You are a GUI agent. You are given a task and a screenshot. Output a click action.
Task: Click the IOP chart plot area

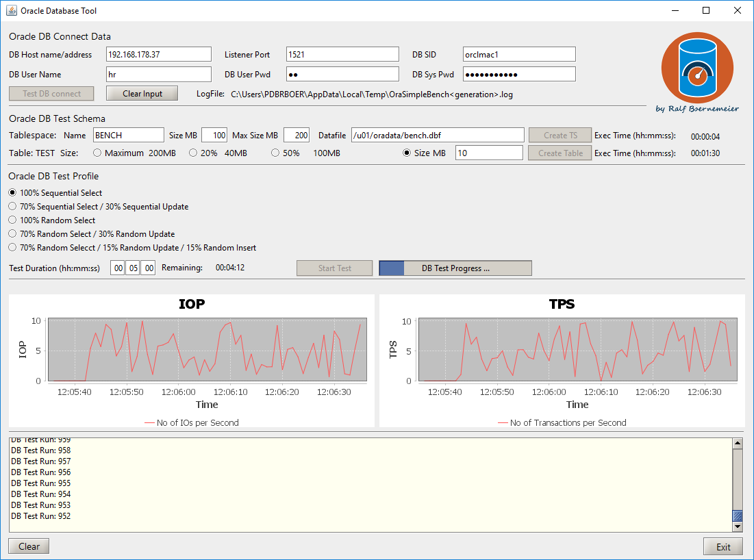(208, 349)
